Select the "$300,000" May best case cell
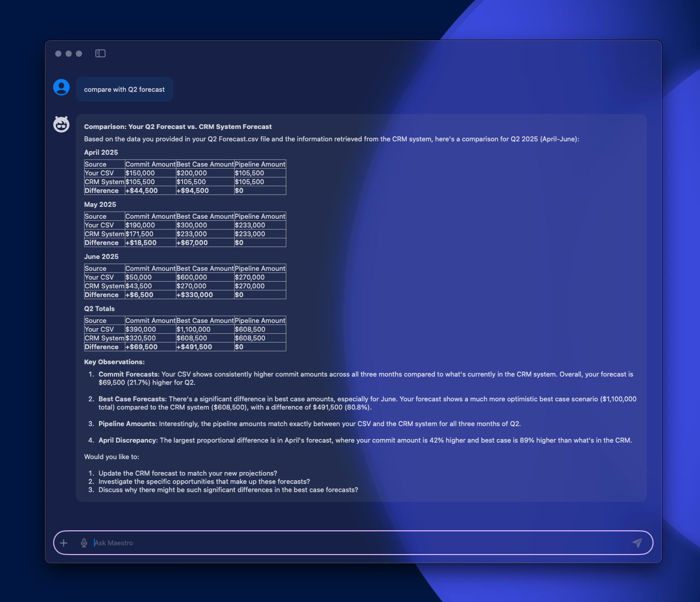Screen dimensions: 700x602 [205, 225]
